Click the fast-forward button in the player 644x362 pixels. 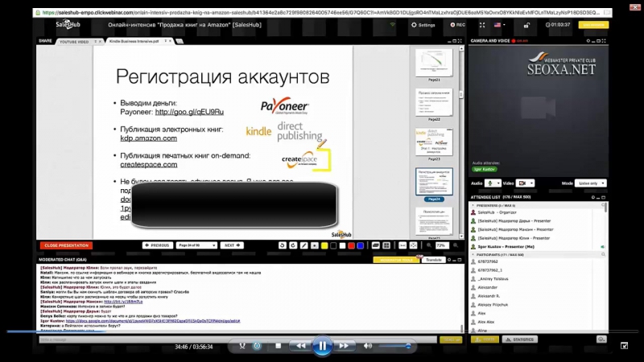coord(344,346)
